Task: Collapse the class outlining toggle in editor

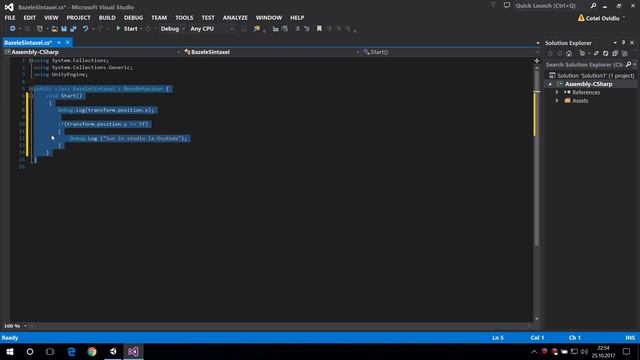Action: (x=31, y=89)
